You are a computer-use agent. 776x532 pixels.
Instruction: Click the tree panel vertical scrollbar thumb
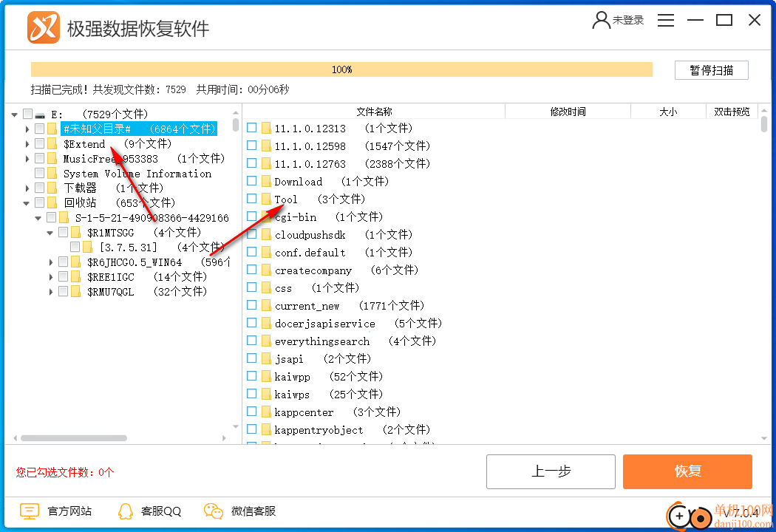pos(236,123)
